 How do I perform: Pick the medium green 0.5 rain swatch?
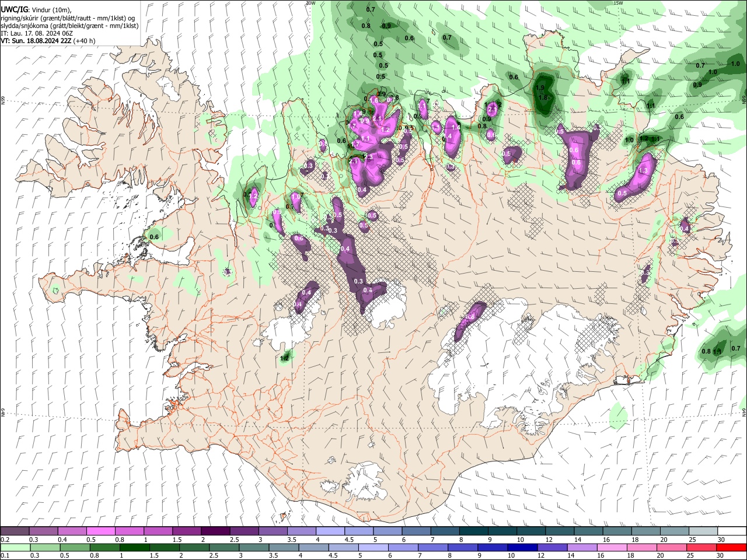(x=75, y=548)
